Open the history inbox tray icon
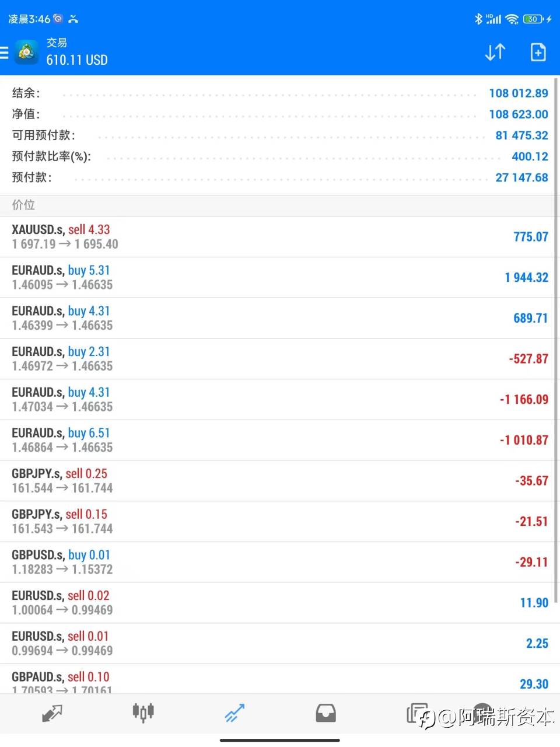 tap(325, 713)
